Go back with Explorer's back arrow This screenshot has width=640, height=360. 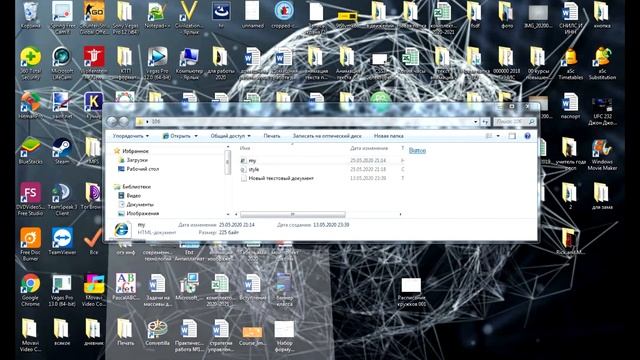click(x=111, y=121)
